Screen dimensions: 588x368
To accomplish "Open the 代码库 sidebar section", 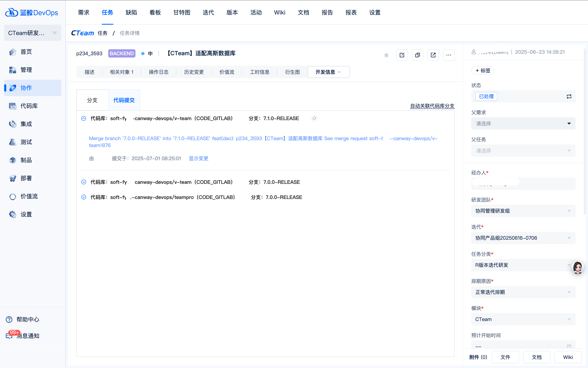I will click(x=29, y=106).
